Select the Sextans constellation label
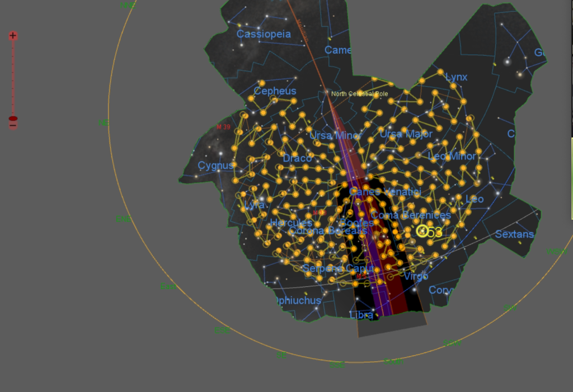573x392 pixels. [515, 234]
